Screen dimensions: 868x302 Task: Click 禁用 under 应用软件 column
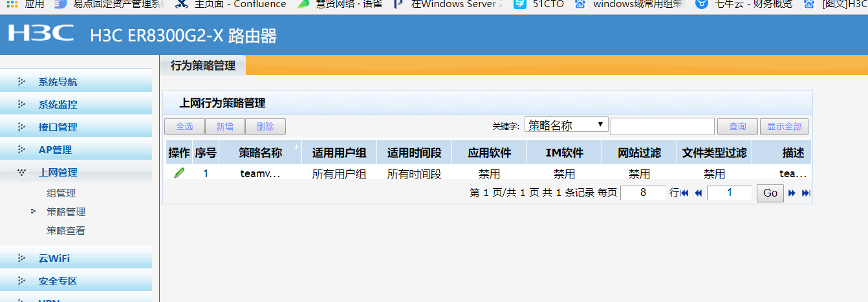tap(490, 173)
